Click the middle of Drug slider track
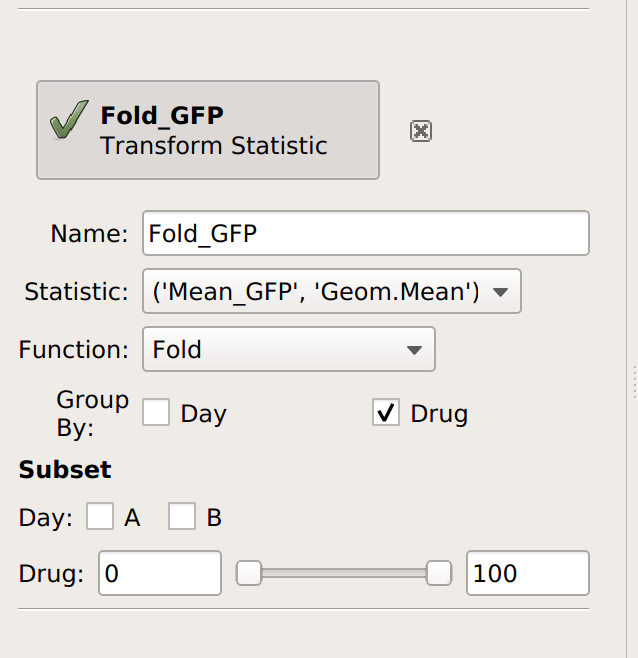The image size is (638, 658). 344,573
